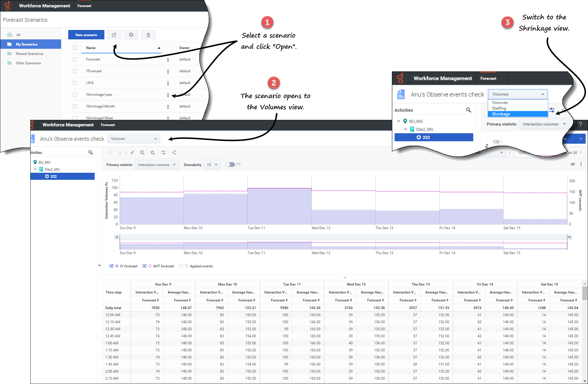Open the three-dot menu for !JHS scenario
Screen dimensions: 588x384
coord(168,83)
